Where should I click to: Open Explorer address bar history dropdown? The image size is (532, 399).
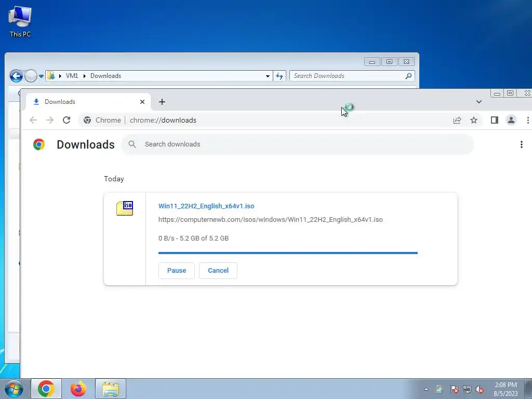pos(268,76)
